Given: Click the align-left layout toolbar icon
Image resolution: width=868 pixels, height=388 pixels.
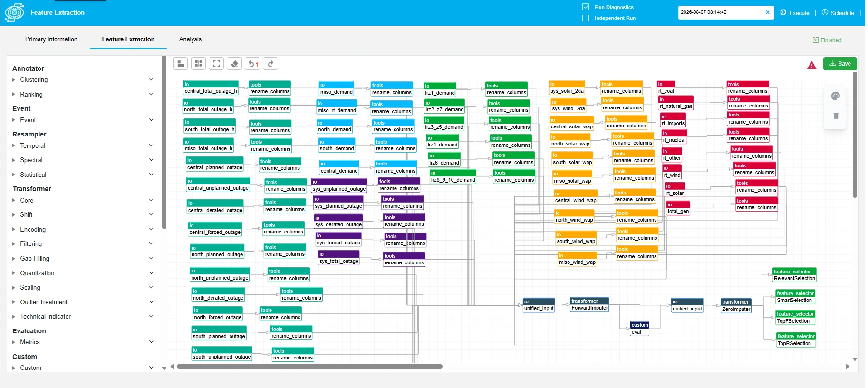Looking at the screenshot, I should point(181,64).
